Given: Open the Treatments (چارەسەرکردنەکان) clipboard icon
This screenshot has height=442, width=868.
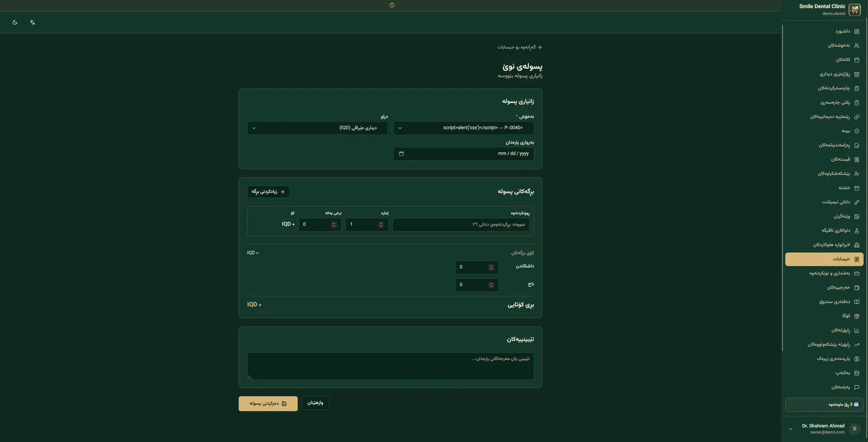Looking at the screenshot, I should [x=857, y=89].
